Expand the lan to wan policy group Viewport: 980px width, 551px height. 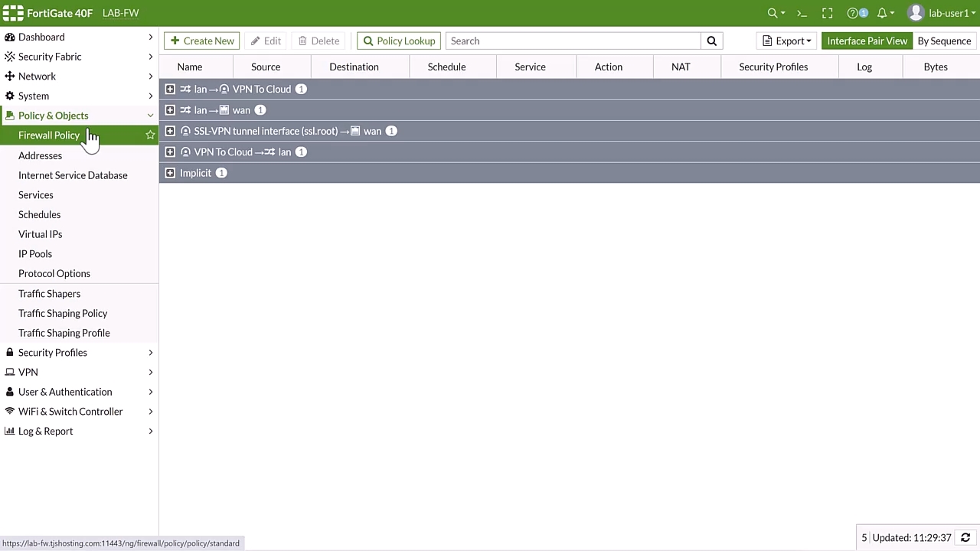[x=170, y=110]
